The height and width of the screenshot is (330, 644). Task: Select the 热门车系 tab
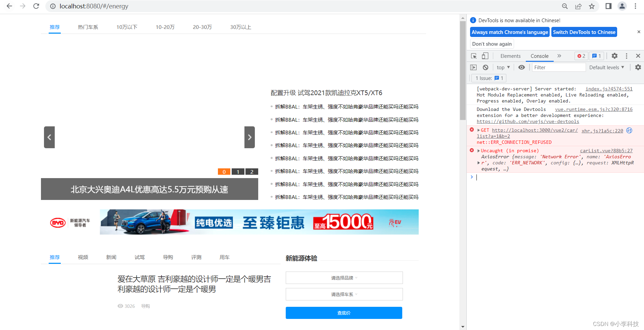[88, 27]
